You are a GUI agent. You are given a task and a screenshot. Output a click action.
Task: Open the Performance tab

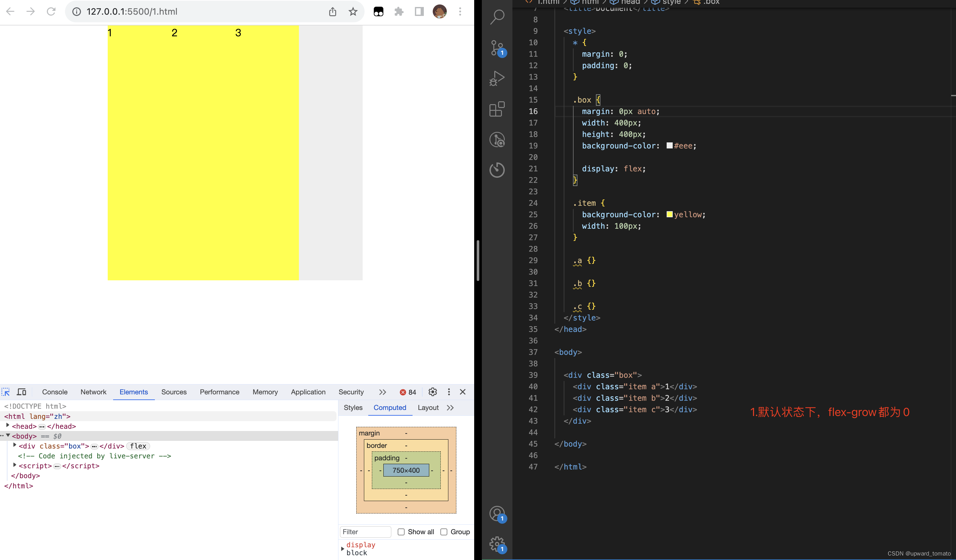click(220, 392)
